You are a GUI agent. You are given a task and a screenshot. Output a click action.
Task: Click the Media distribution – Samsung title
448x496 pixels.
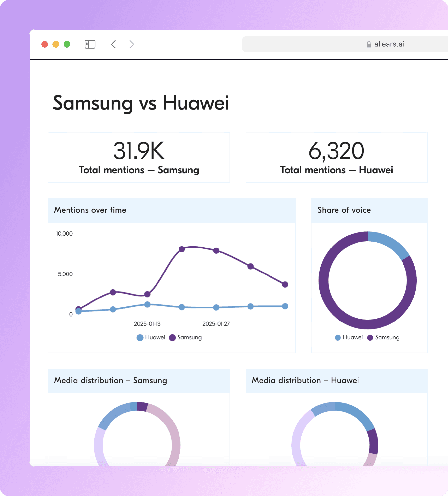point(111,381)
